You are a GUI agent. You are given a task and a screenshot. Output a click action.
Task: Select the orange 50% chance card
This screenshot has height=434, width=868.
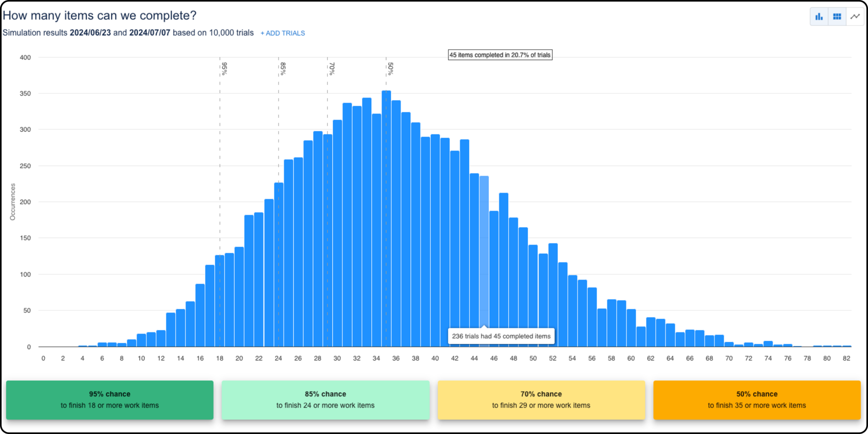757,400
